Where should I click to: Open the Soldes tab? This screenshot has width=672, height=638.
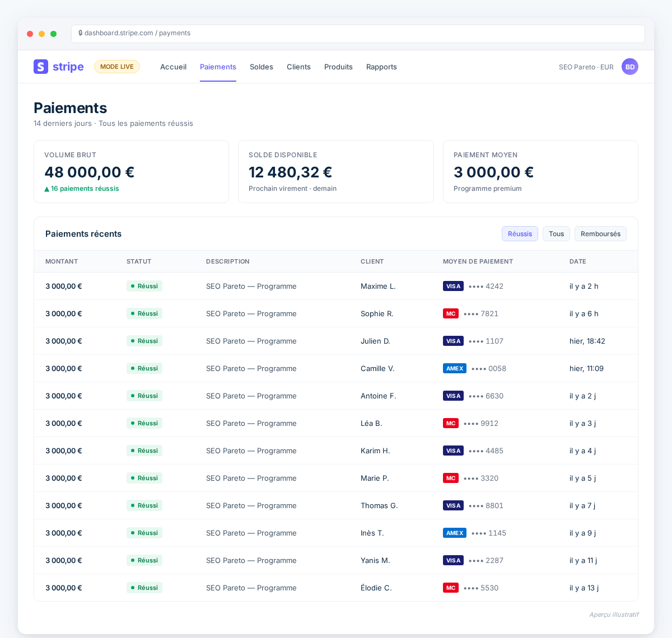click(262, 67)
